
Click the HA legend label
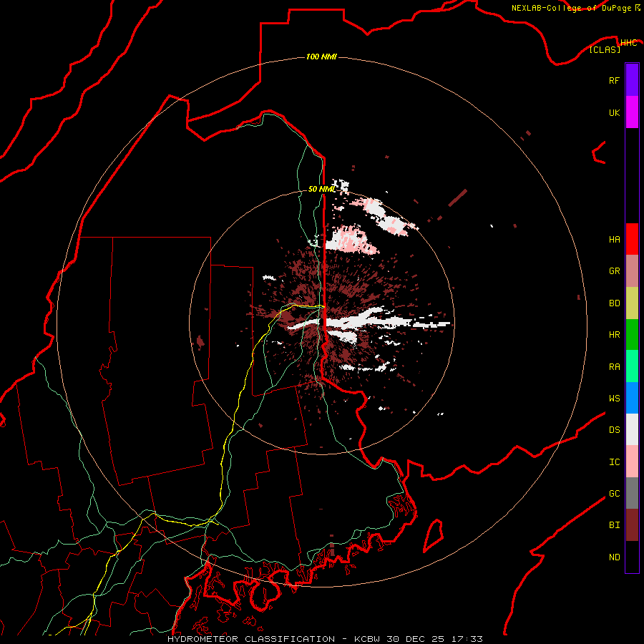click(615, 239)
